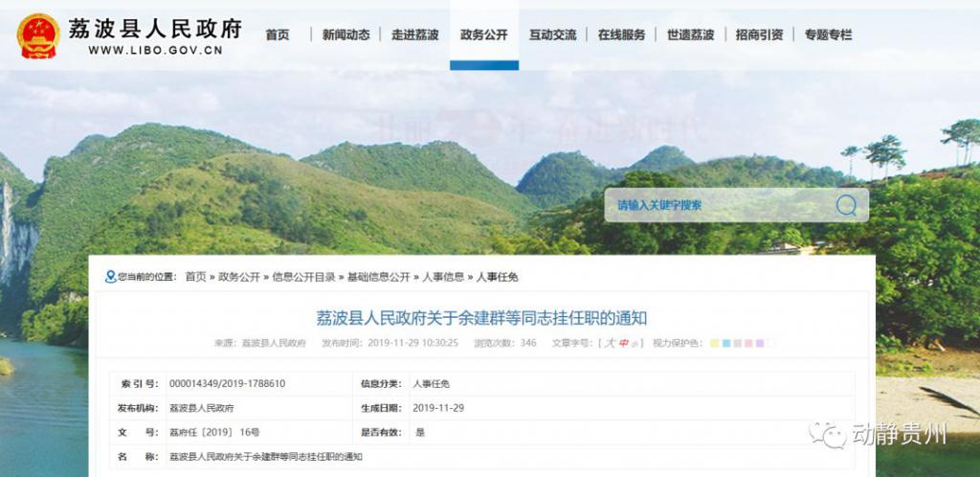Open the 世遗荔波 navigation tab

pos(690,35)
